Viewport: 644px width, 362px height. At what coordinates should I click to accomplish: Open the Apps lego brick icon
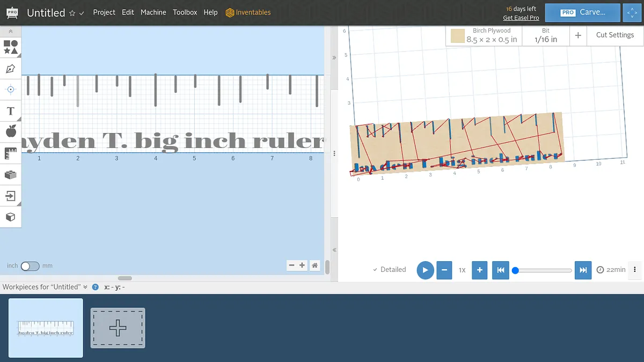[x=10, y=174]
